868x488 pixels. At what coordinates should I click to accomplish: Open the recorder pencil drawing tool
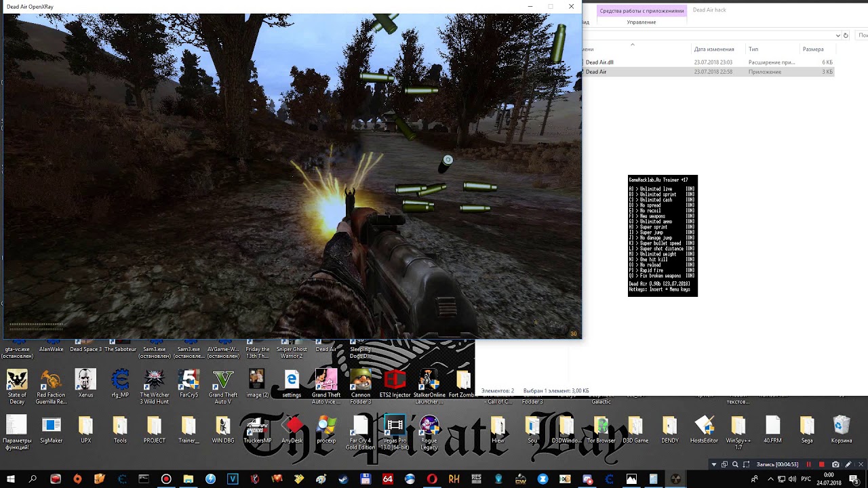coord(848,464)
